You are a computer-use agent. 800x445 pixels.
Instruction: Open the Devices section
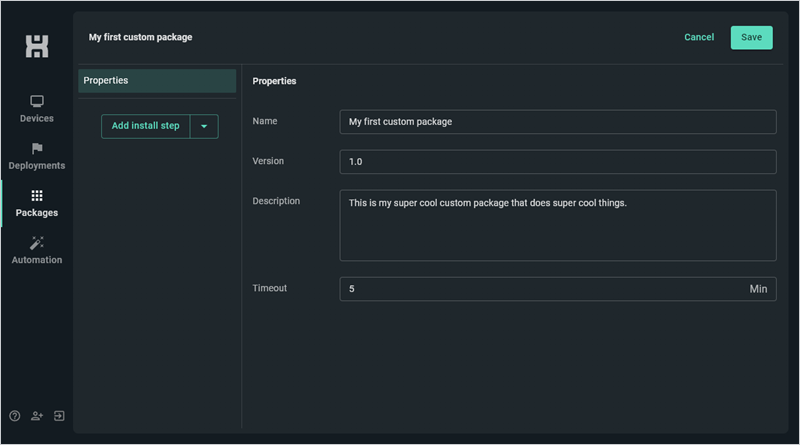coord(37,109)
